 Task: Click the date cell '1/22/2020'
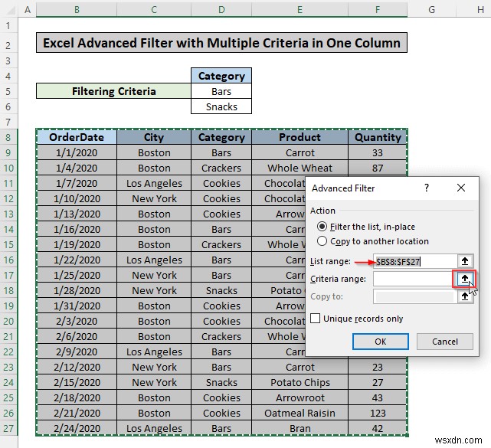pos(77,260)
